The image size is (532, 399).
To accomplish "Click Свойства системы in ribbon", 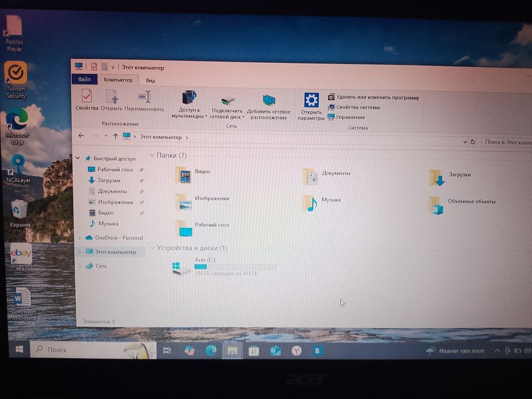I will [354, 107].
